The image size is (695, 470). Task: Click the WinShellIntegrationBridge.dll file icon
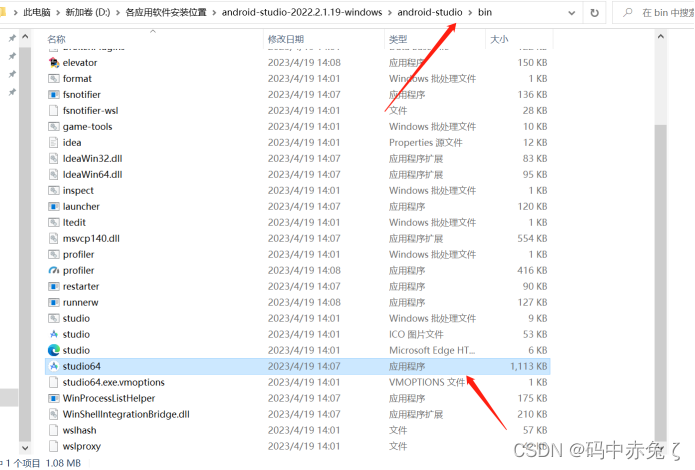point(54,414)
